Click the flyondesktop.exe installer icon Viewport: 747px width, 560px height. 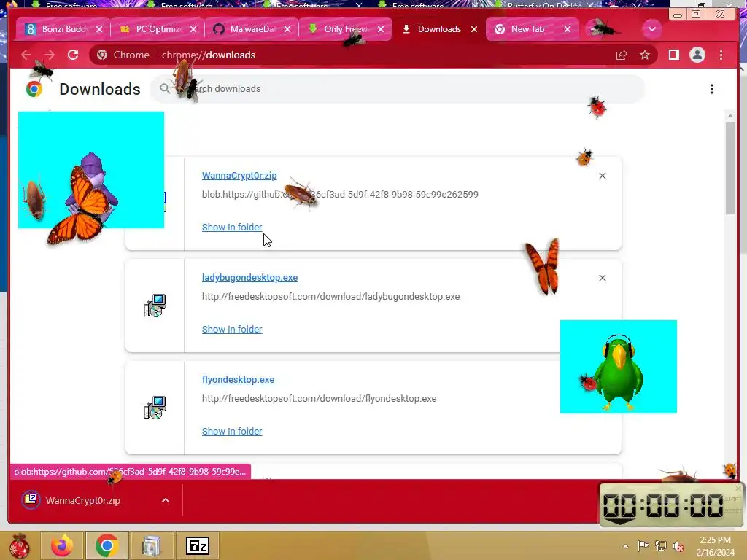pyautogui.click(x=155, y=408)
